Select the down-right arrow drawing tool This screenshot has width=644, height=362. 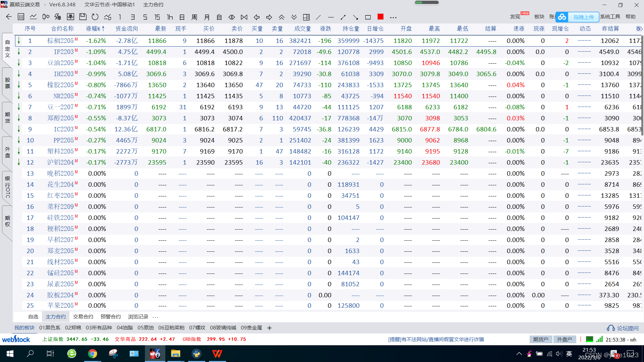356,17
